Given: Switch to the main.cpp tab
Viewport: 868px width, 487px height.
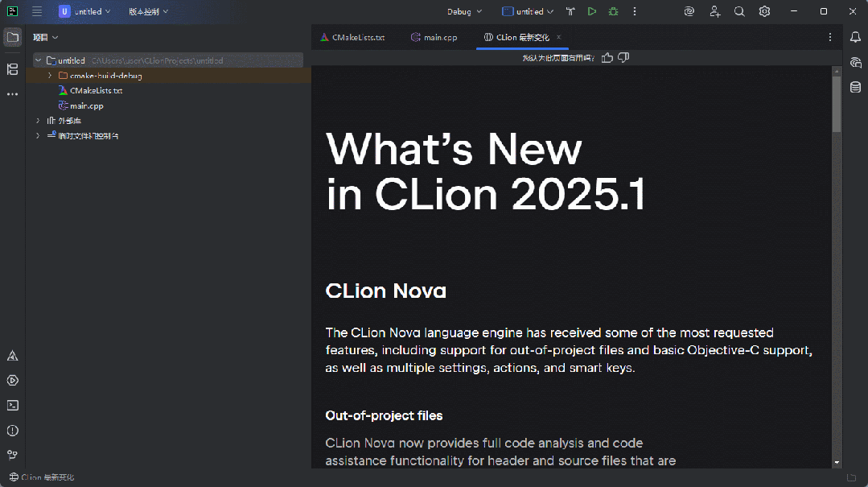Looking at the screenshot, I should (434, 37).
